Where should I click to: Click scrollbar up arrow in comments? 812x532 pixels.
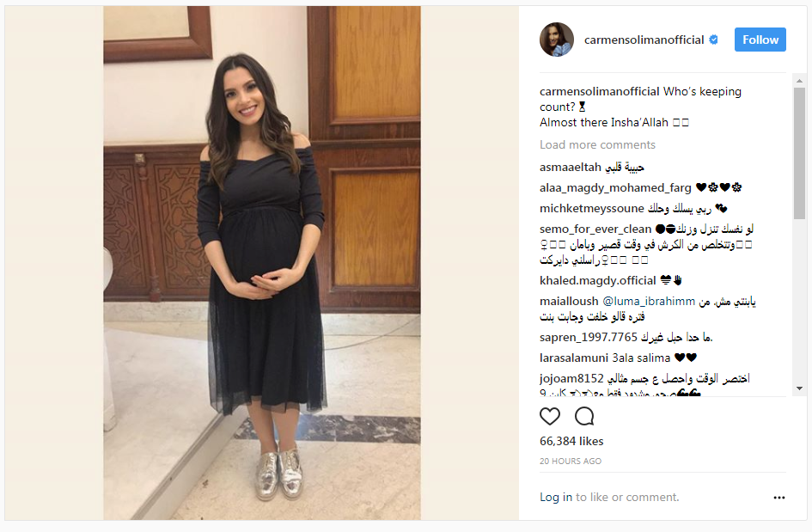[799, 81]
